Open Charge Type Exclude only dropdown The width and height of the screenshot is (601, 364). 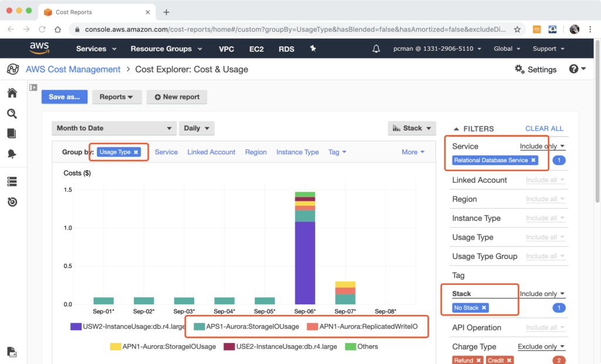[x=541, y=346]
